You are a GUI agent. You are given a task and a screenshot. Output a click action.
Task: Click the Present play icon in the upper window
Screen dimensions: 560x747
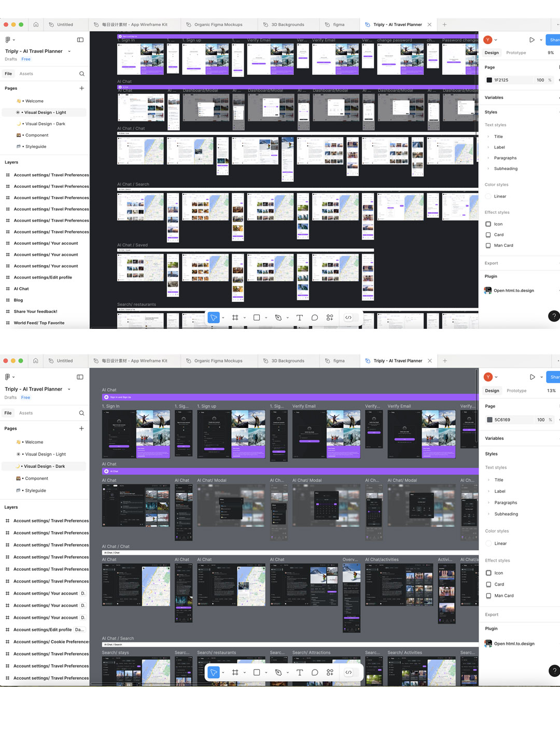(531, 40)
